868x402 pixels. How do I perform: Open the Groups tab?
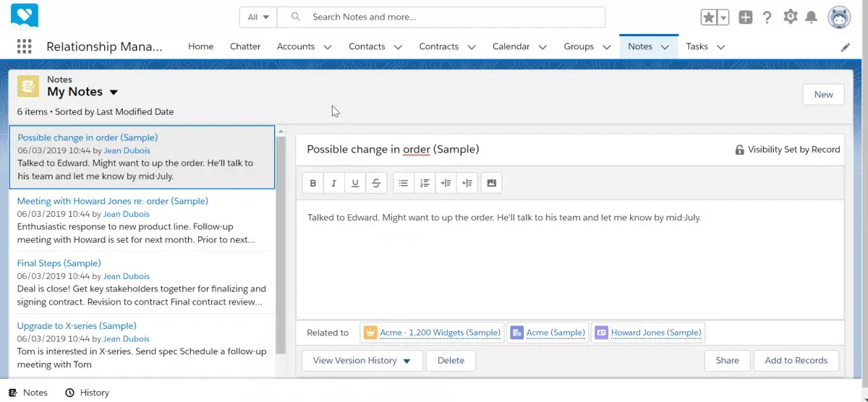click(579, 46)
